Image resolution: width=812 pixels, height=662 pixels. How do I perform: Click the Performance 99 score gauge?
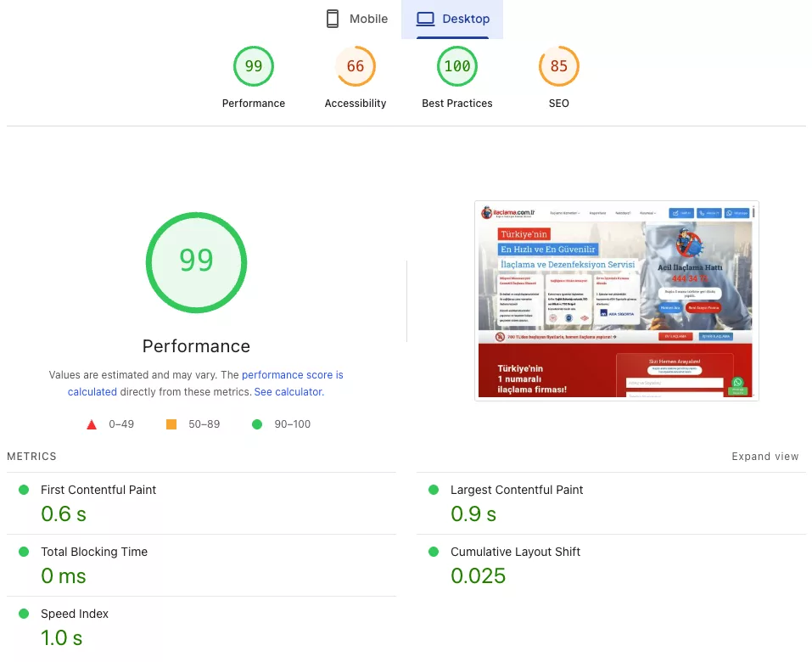tap(254, 67)
